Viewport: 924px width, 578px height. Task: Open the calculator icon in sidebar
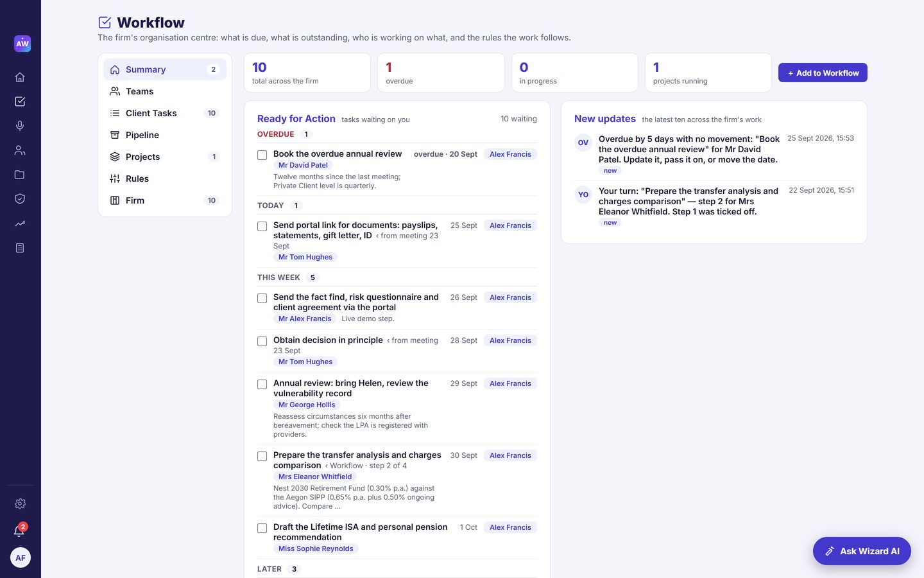pos(20,248)
